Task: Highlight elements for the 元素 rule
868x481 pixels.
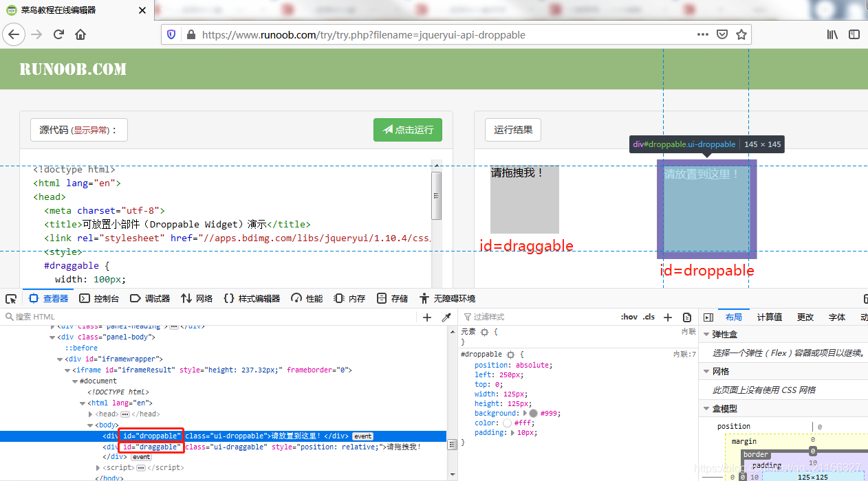Action: click(485, 332)
